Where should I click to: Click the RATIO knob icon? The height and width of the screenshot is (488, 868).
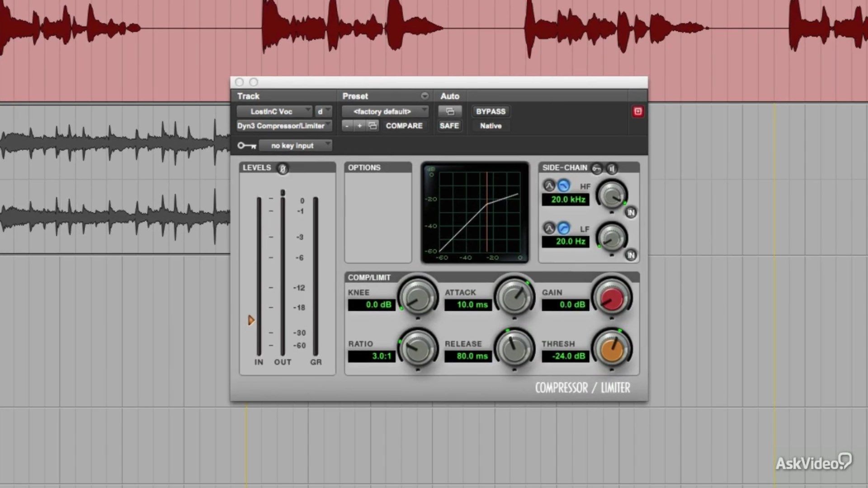click(x=416, y=348)
